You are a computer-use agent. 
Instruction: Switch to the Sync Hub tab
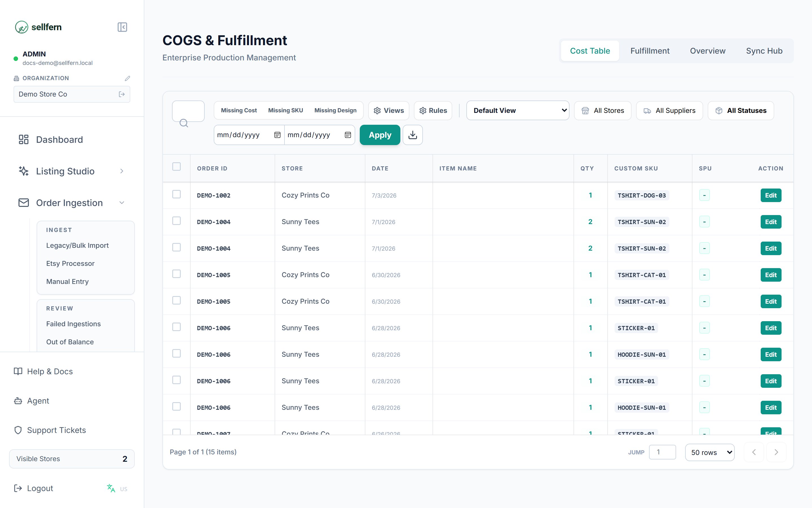(x=764, y=51)
